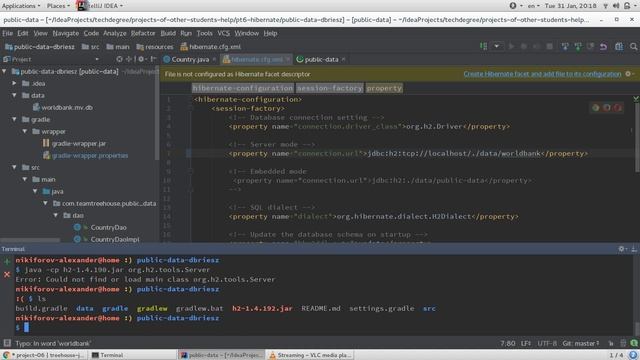Viewport: 640px width, 360px height.
Task: Click Create Hibernate facet configuration link
Action: pyautogui.click(x=542, y=74)
